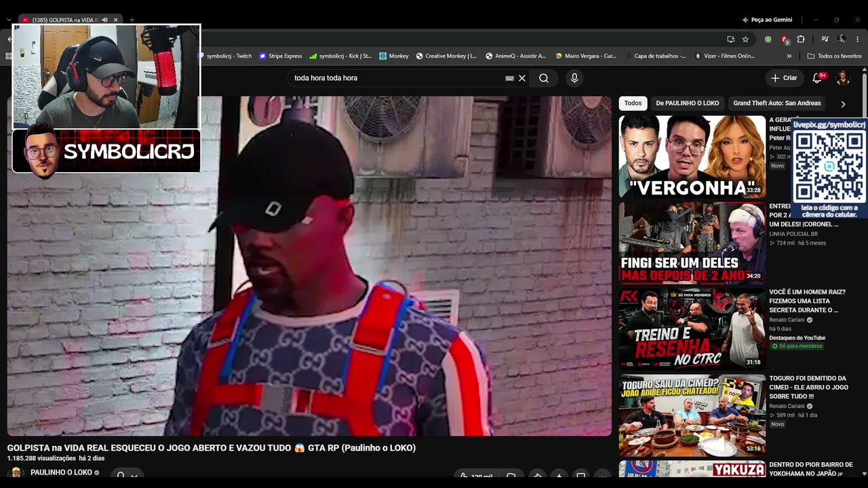Image resolution: width=868 pixels, height=488 pixels.
Task: Click the video title GOLPISTA na VIDA REAL
Action: (x=212, y=448)
